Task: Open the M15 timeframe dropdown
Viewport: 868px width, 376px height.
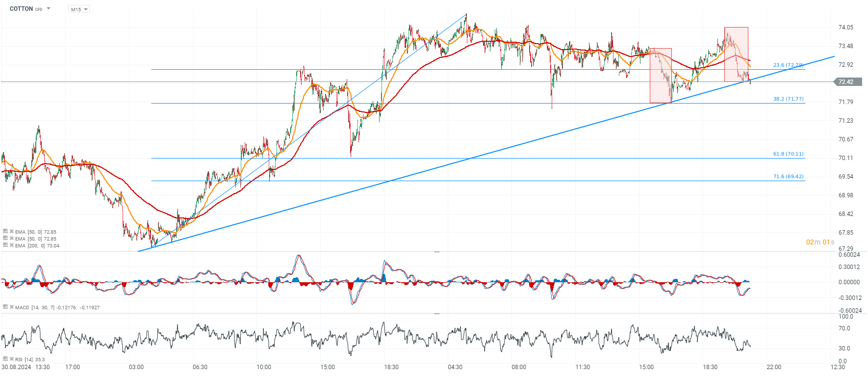Action: [x=79, y=9]
